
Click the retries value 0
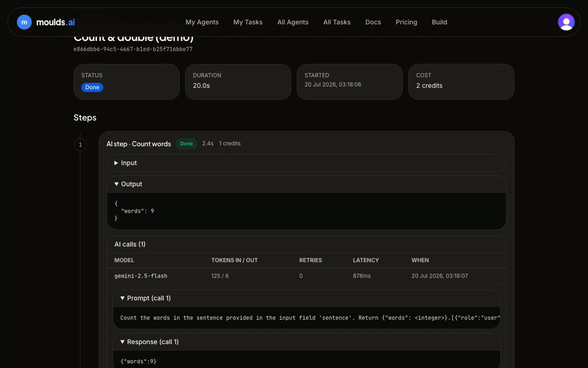[x=301, y=276]
